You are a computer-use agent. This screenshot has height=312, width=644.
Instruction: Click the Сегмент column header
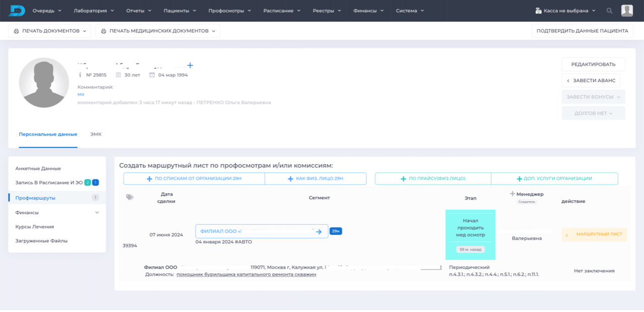click(319, 198)
